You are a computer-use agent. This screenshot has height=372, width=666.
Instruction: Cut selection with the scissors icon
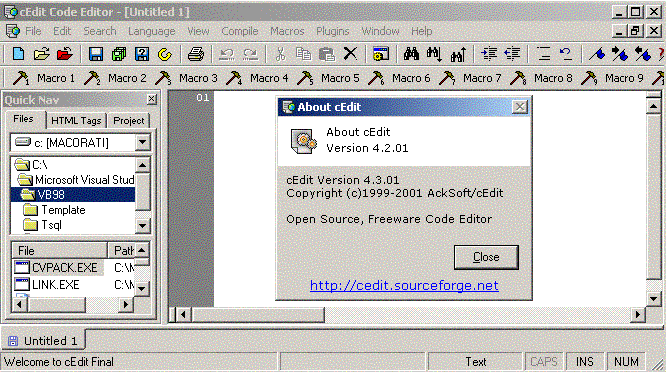pos(280,54)
